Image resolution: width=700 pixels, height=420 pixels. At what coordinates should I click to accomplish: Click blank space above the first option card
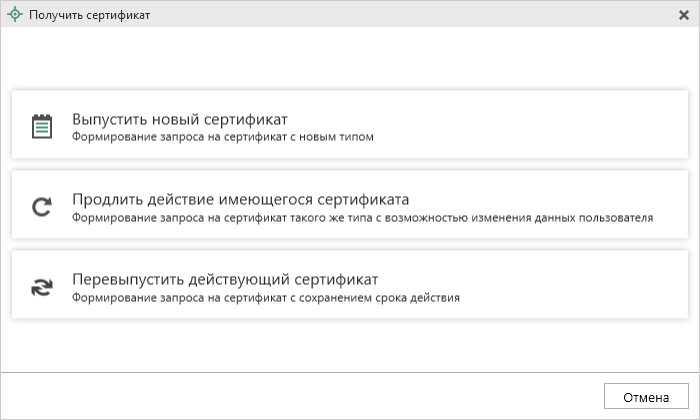click(x=350, y=60)
